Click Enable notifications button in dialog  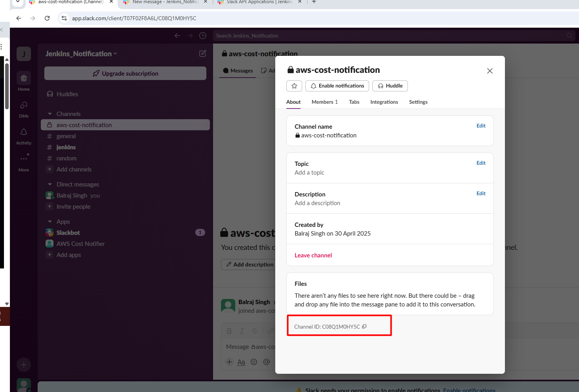pyautogui.click(x=337, y=86)
